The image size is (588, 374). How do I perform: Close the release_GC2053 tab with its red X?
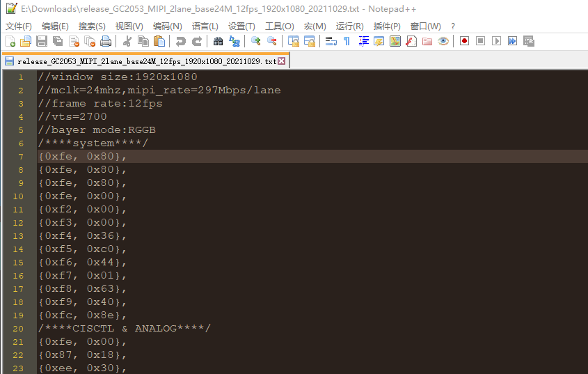coord(282,61)
